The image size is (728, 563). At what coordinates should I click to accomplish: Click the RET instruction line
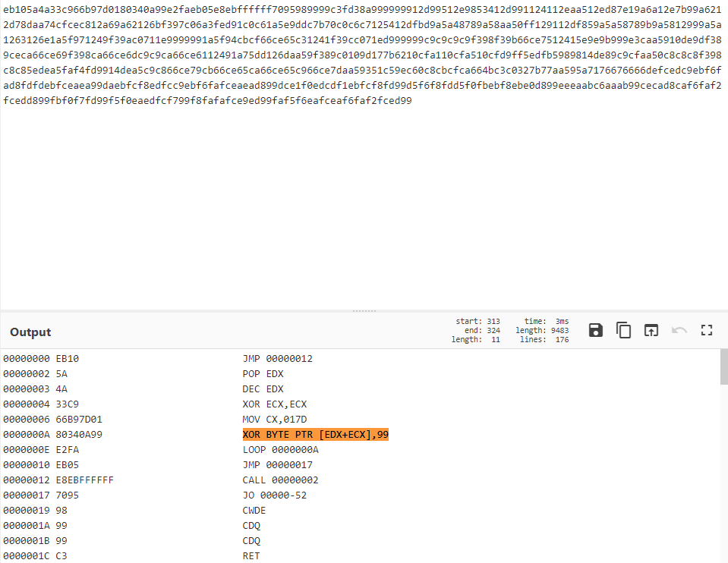[x=251, y=556]
